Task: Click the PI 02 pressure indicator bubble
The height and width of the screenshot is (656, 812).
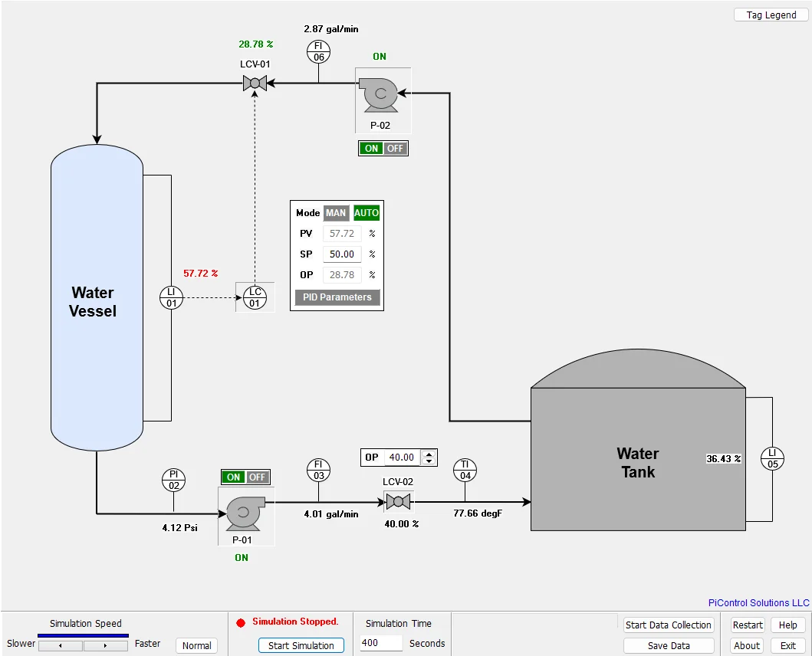Action: tap(173, 480)
